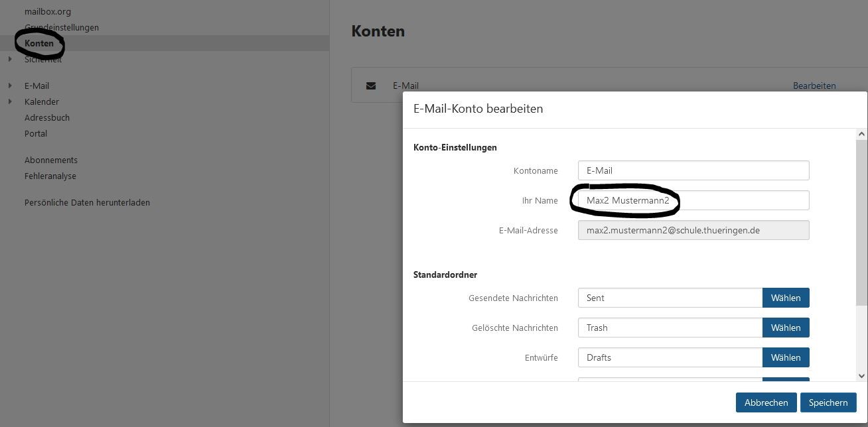Click the dialog's vertical scrollbar thumb
This screenshot has width=868, height=427.
pyautogui.click(x=862, y=221)
